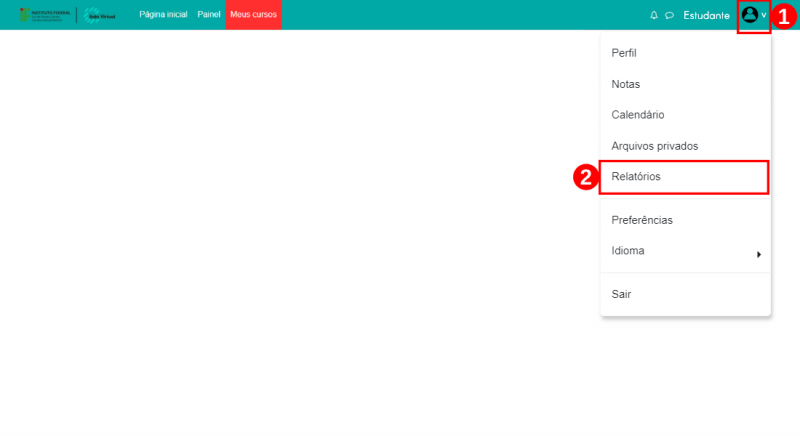Click the Instituto Federal logo

coord(45,15)
